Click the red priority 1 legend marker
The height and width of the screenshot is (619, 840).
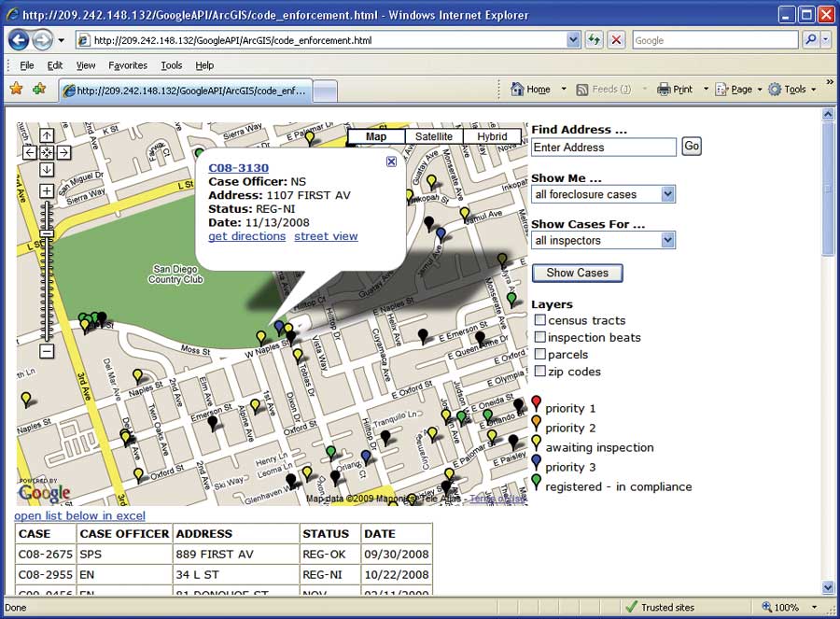coord(537,404)
